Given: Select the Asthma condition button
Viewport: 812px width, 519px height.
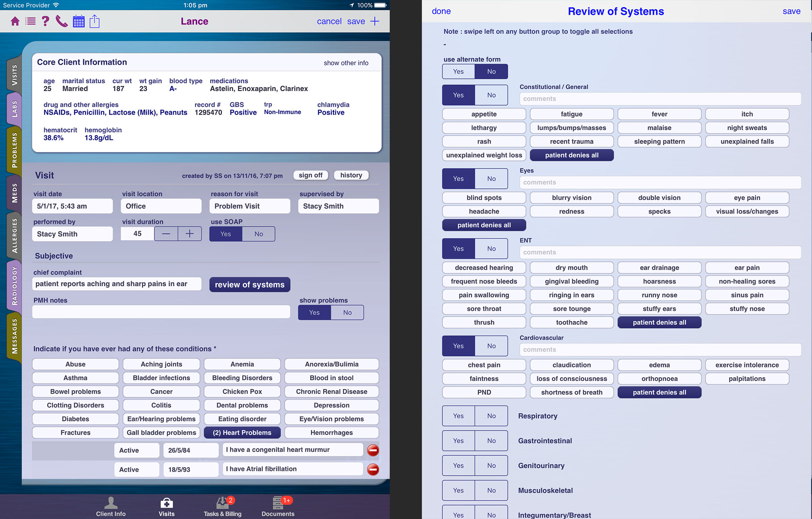Looking at the screenshot, I should 75,378.
